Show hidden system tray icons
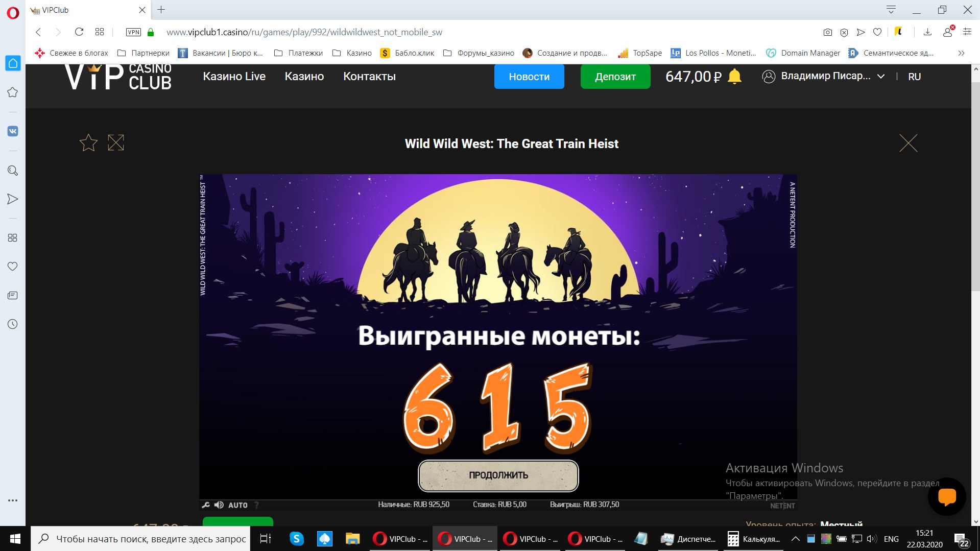This screenshot has height=551, width=980. 795,539
